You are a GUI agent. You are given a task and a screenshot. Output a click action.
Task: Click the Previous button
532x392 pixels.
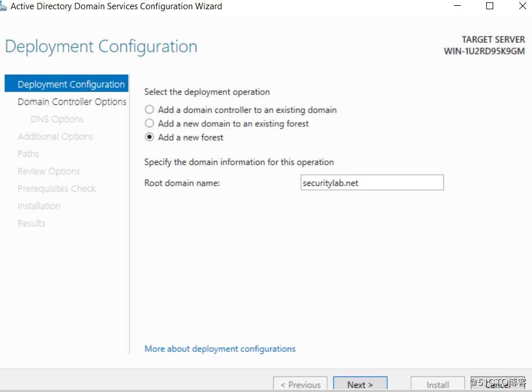pyautogui.click(x=300, y=384)
